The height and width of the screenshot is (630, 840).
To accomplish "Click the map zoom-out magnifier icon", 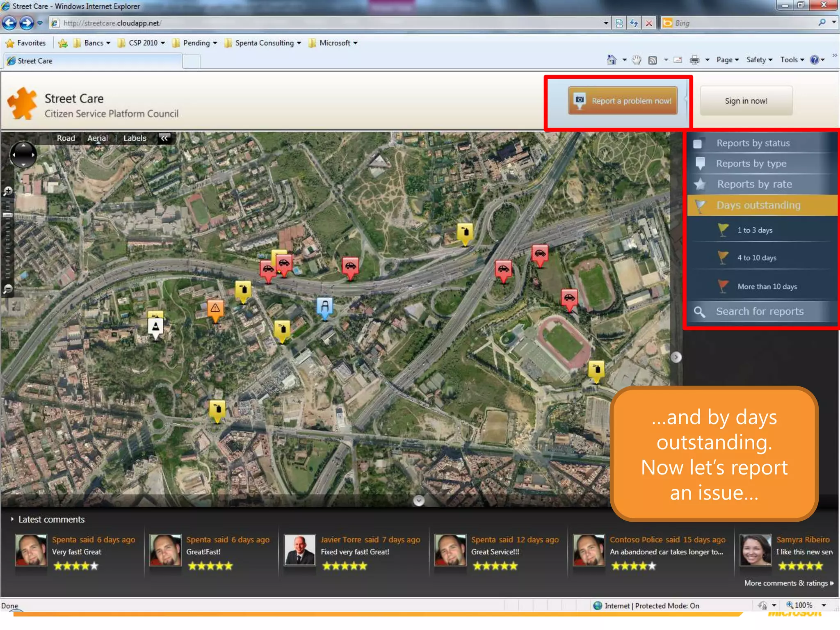I will pyautogui.click(x=8, y=289).
